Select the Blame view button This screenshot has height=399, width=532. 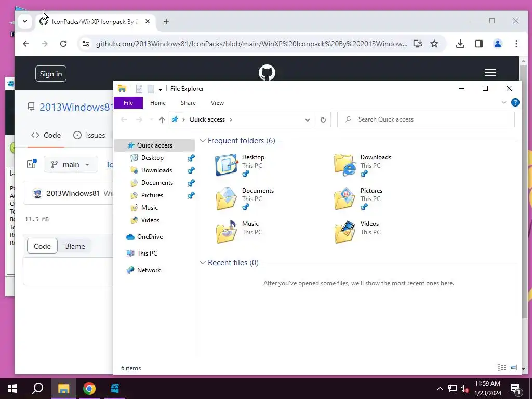(75, 246)
